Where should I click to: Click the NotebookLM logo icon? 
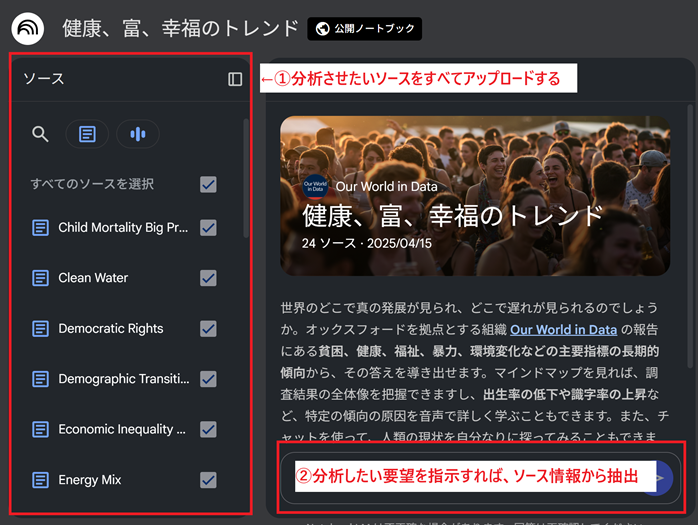28,28
